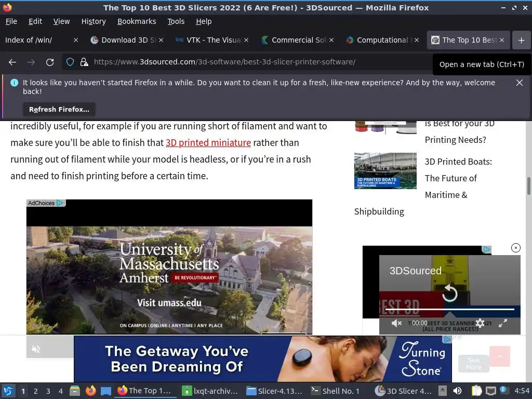Click the AdChoices icon on UMass ad

(x=60, y=203)
